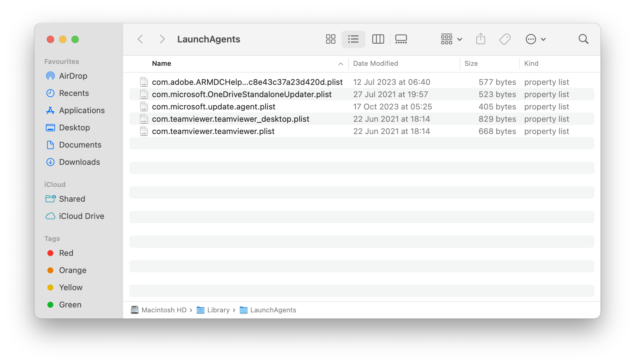Open iCloud Drive in the sidebar
This screenshot has height=364, width=635.
point(81,216)
